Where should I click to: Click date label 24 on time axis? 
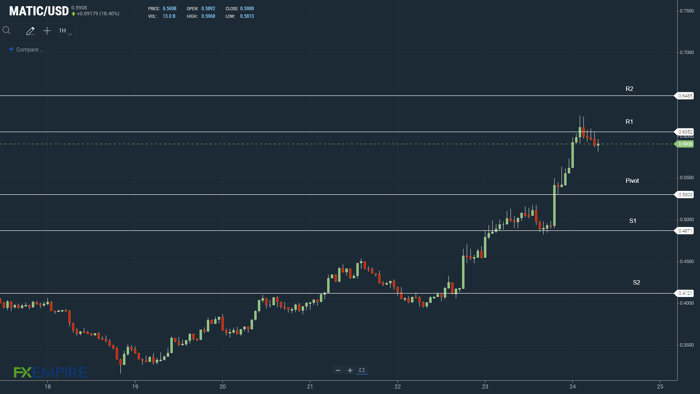tap(573, 387)
